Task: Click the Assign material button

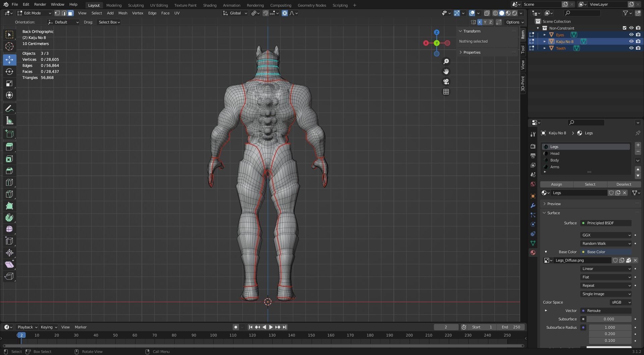Action: click(x=556, y=184)
